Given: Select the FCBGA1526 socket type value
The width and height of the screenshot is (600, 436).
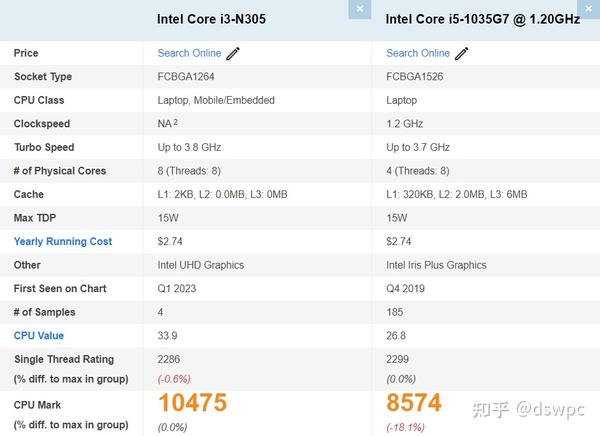Looking at the screenshot, I should [x=414, y=77].
